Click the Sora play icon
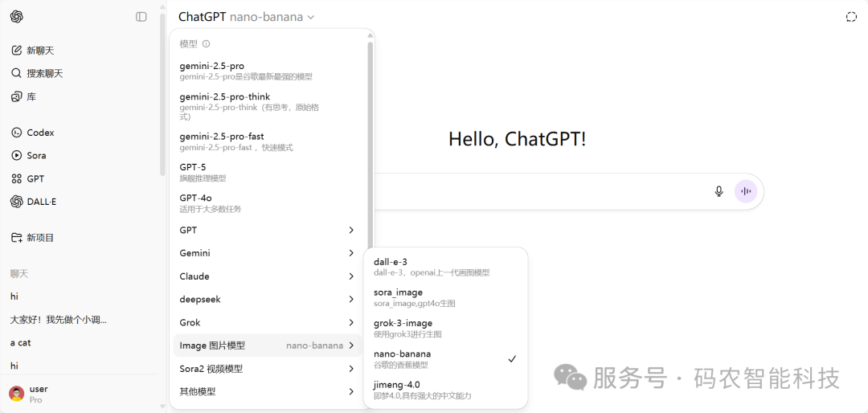868x413 pixels. pos(17,156)
